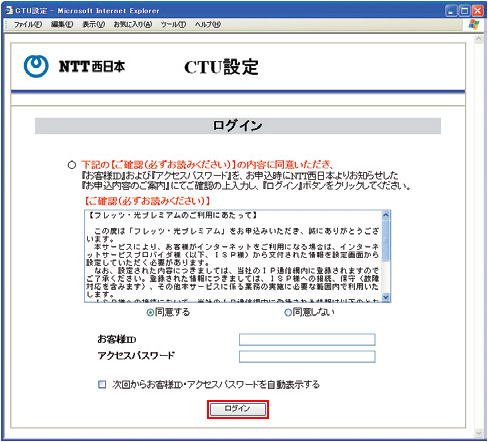The height and width of the screenshot is (442, 488).
Task: Click the agreement text box up arrow
Action: click(386, 215)
